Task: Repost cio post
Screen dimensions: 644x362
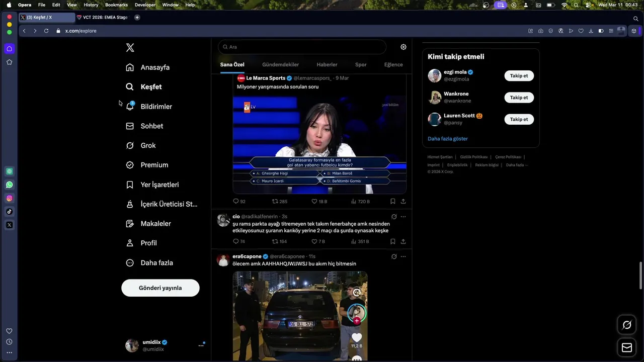Action: pos(279,241)
